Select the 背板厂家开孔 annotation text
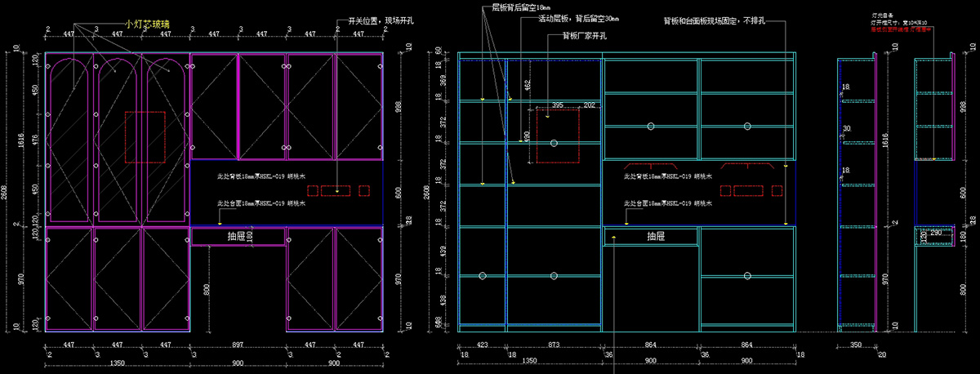The image size is (980, 374). (583, 36)
